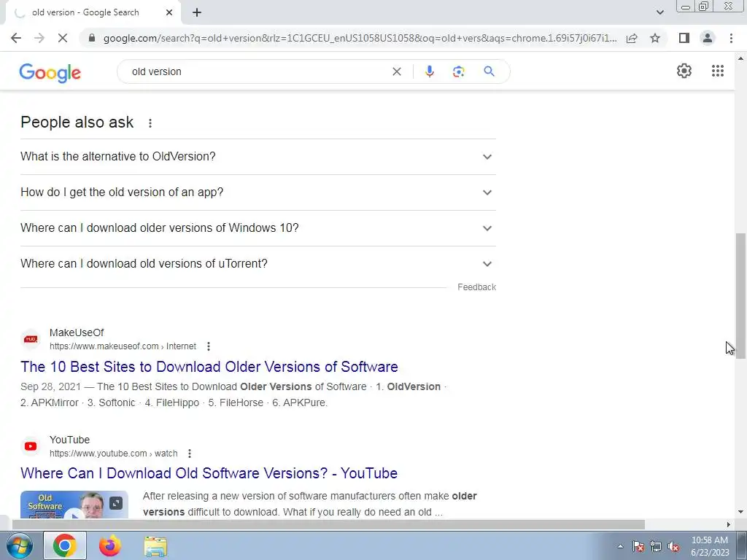747x560 pixels.
Task: Expand 'How do I get the old version of an app?'
Action: point(258,192)
